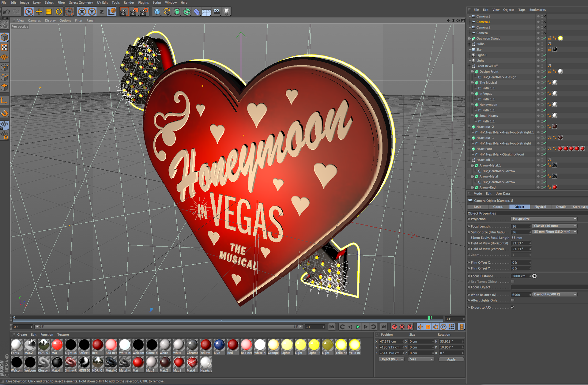
Task: Open the object manager Bookmarks menu
Action: click(x=537, y=10)
